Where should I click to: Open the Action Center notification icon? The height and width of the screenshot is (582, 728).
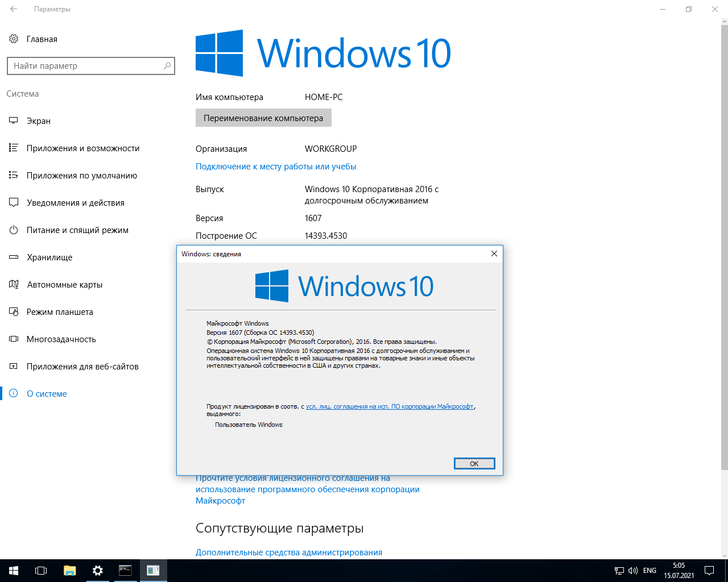(709, 571)
